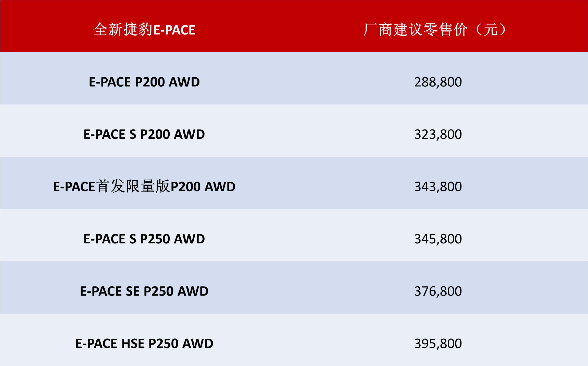Click the 全新捷豹E-PACE column header

[x=144, y=30]
